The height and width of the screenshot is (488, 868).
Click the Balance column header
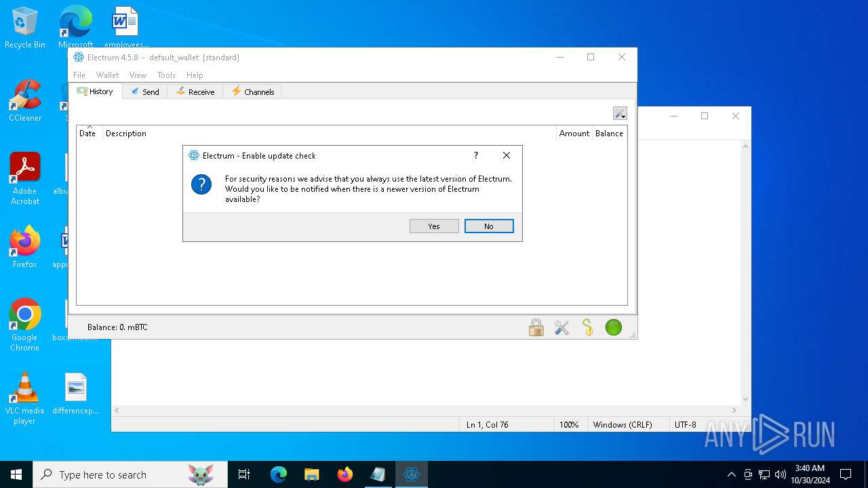pos(609,134)
